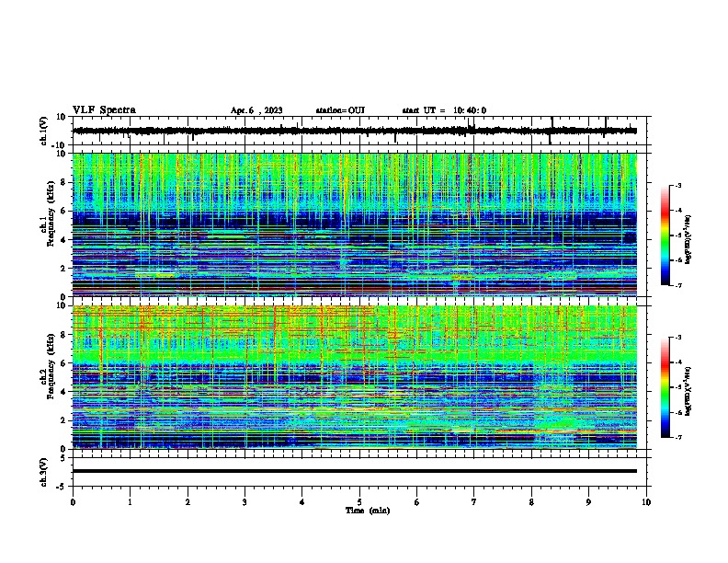Screen dimensions: 728x563
Task: Click the "-5" tick on ch.3(V) axis
Action: click(x=62, y=487)
